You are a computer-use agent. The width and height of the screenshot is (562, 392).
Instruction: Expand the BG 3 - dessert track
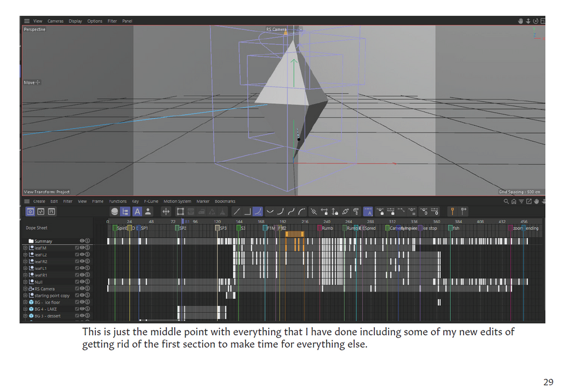(x=25, y=316)
